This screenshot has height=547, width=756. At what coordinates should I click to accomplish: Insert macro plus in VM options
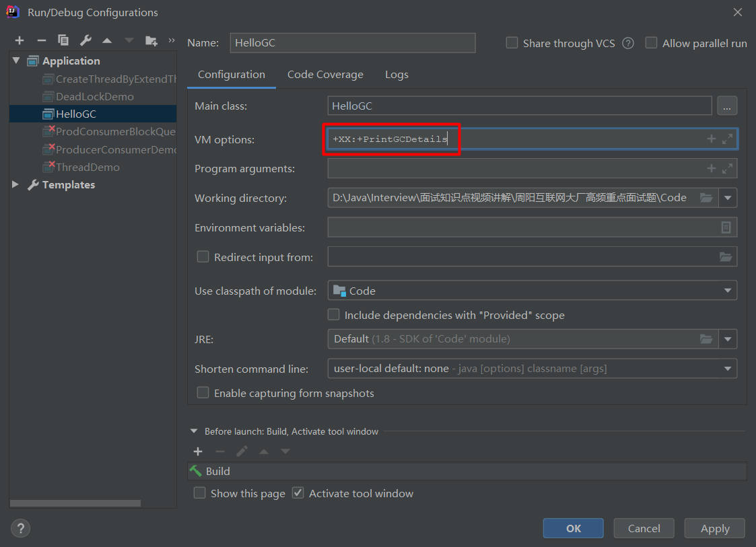click(x=711, y=139)
